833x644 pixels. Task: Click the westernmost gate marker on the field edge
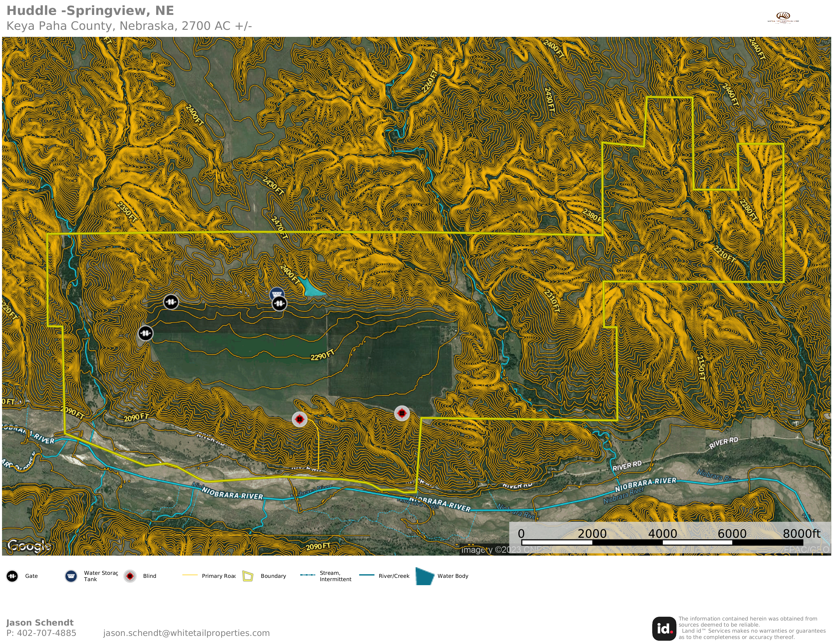145,333
